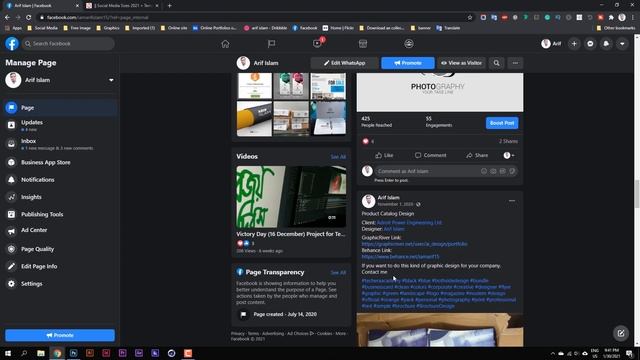Open the Messenger icon in the top bar

coord(590,44)
